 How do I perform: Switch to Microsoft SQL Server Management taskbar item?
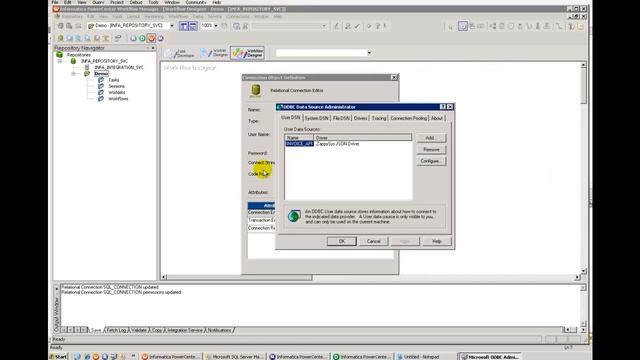pos(235,357)
